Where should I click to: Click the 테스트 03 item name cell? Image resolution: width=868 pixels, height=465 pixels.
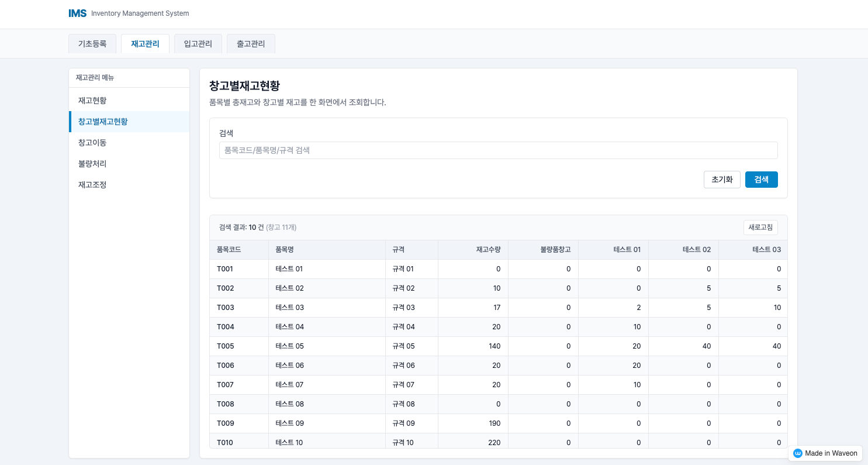point(290,308)
